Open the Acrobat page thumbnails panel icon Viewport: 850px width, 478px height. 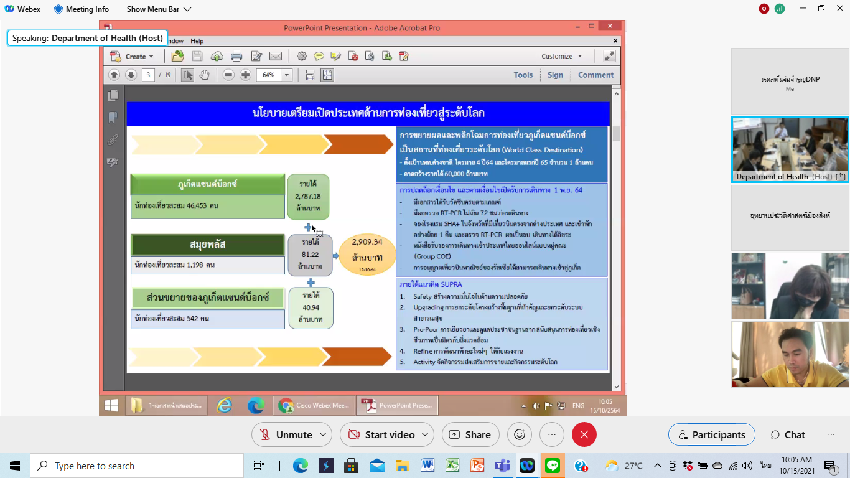[x=112, y=96]
